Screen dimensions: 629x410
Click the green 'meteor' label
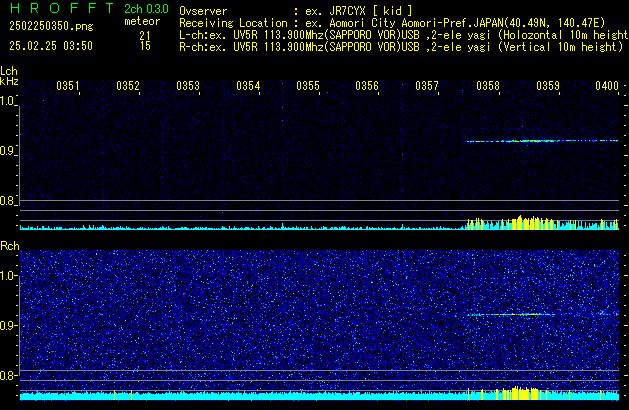(x=142, y=21)
